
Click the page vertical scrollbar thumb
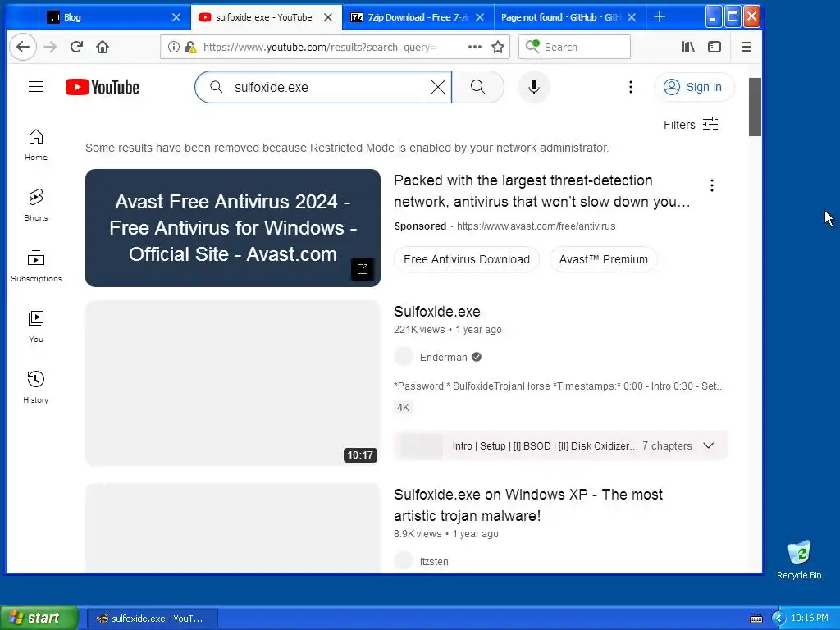(x=755, y=107)
